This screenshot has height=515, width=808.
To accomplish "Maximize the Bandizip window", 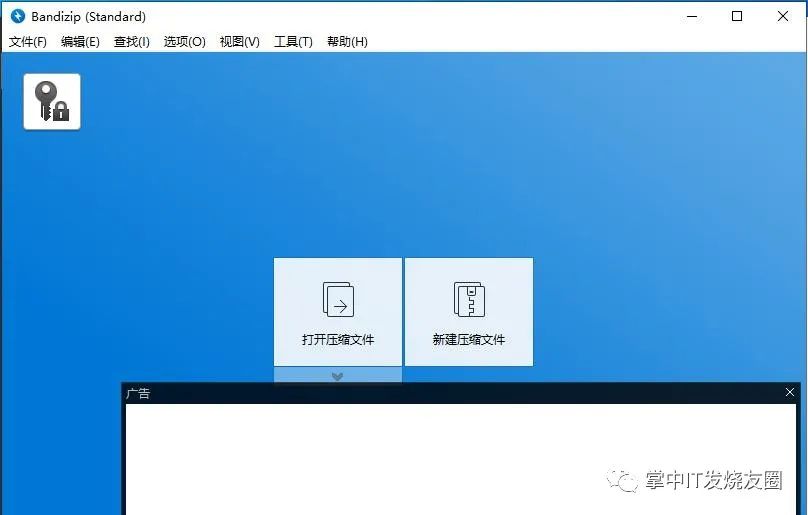I will point(737,16).
